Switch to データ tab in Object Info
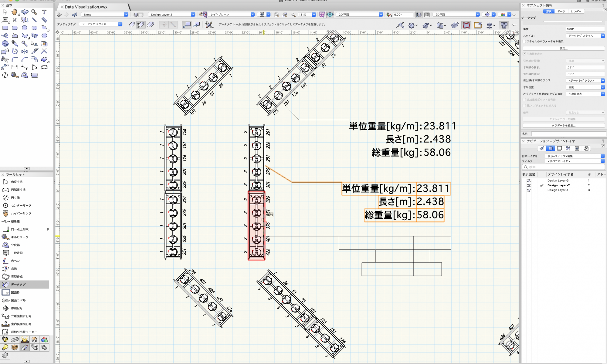The width and height of the screenshot is (607, 364). 561,12
